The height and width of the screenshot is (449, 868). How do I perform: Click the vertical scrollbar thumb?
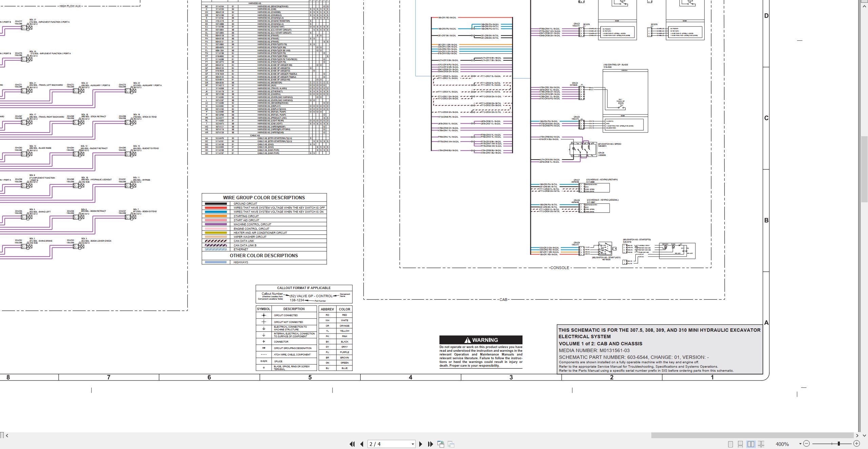click(865, 169)
